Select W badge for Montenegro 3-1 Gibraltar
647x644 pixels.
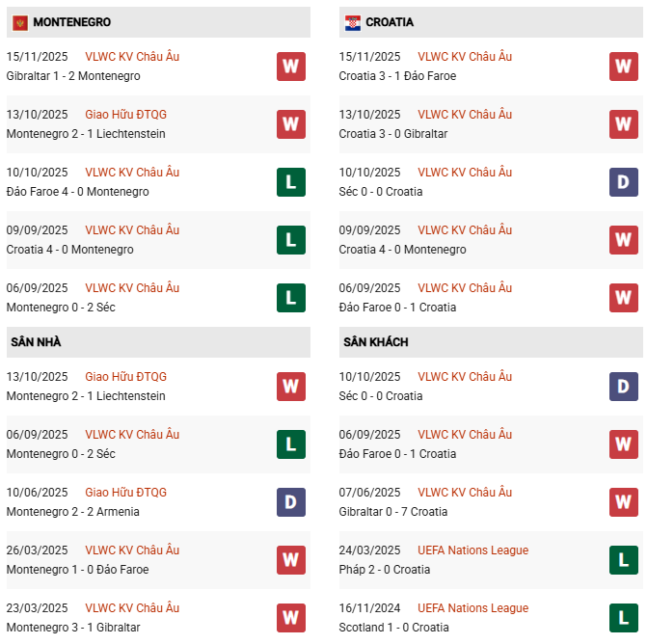coord(290,617)
